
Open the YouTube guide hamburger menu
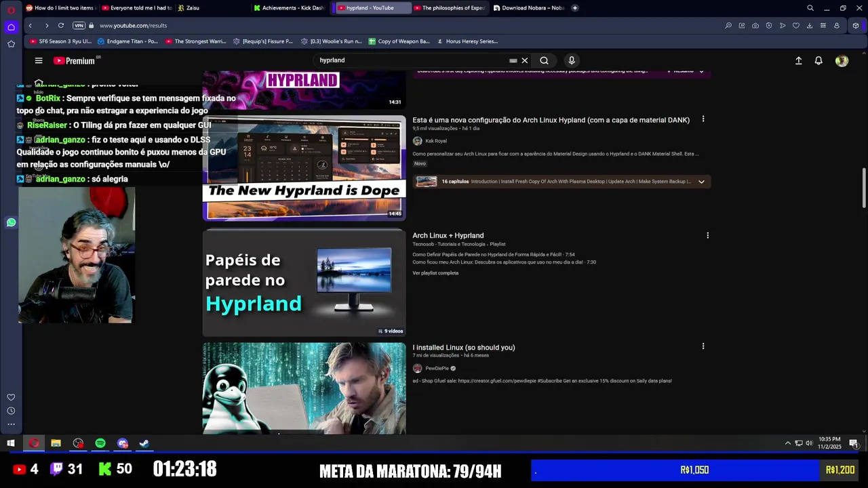click(39, 60)
